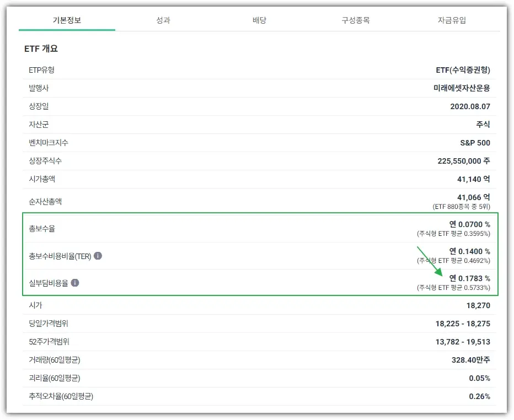The image size is (514, 420).
Task: Click info icon next to 총보수비용비율(TER)
Action: 98,256
